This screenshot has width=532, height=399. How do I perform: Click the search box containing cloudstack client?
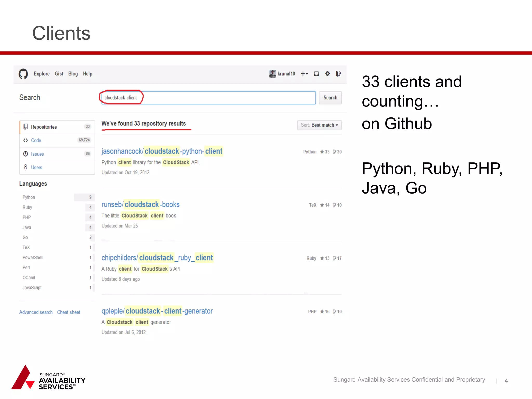(209, 98)
